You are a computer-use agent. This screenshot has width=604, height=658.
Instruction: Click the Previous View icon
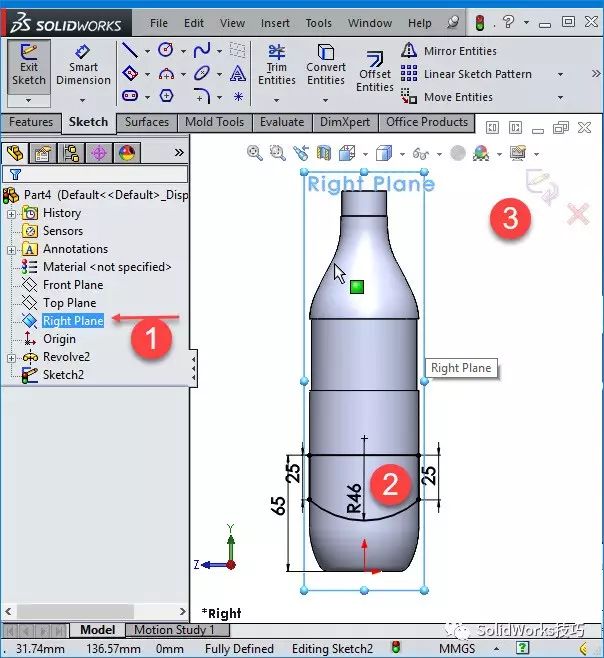click(301, 153)
